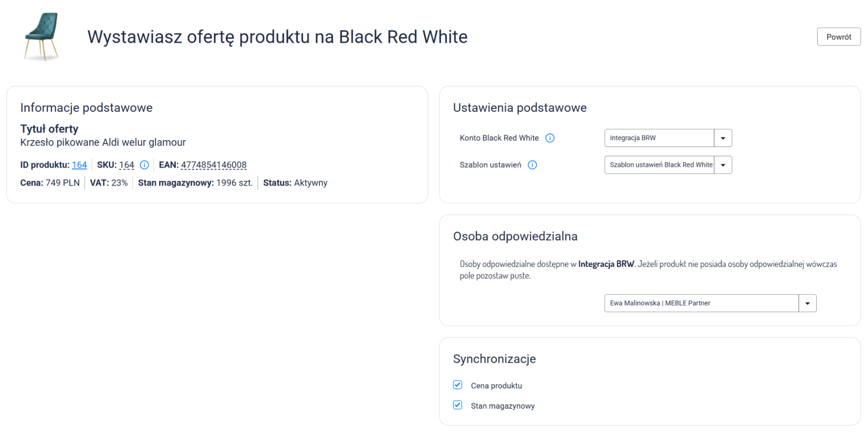Click the underlined SKU value 164
Screen dimensions: 868x433
pyautogui.click(x=126, y=165)
